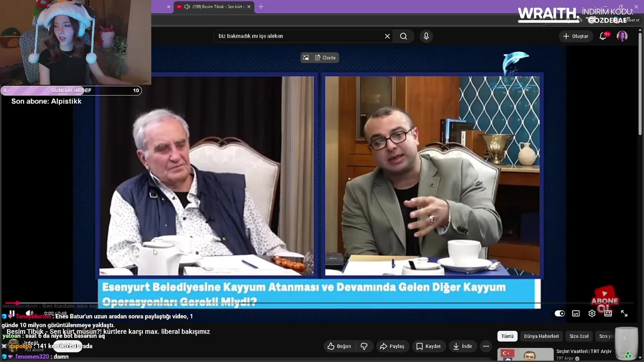Switch to the Besim Tibük YouTube tab

[214, 7]
